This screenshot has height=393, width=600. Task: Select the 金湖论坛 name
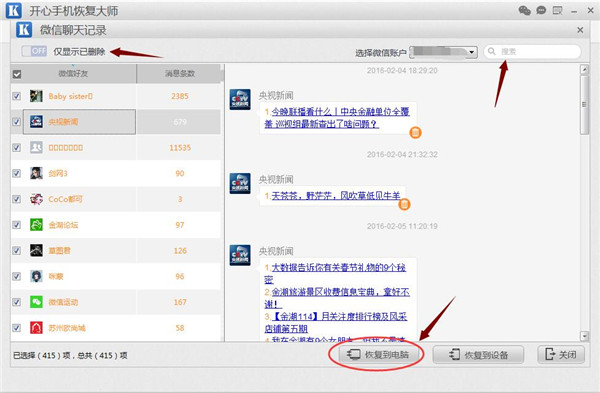pyautogui.click(x=63, y=225)
